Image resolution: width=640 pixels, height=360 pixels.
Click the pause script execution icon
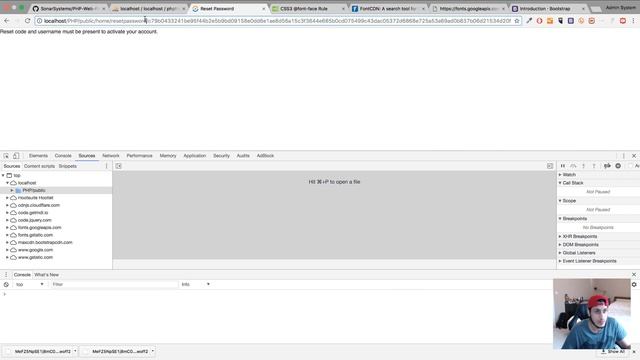563,166
